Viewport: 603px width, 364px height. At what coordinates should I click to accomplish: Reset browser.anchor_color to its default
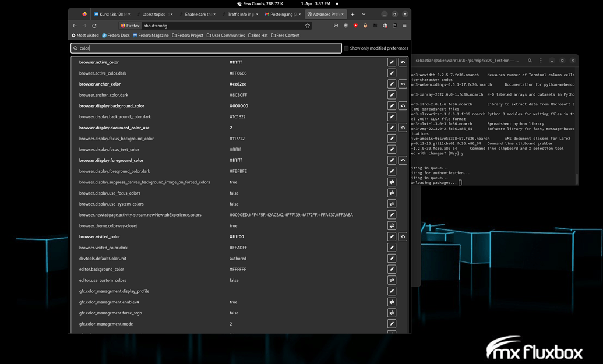402,84
